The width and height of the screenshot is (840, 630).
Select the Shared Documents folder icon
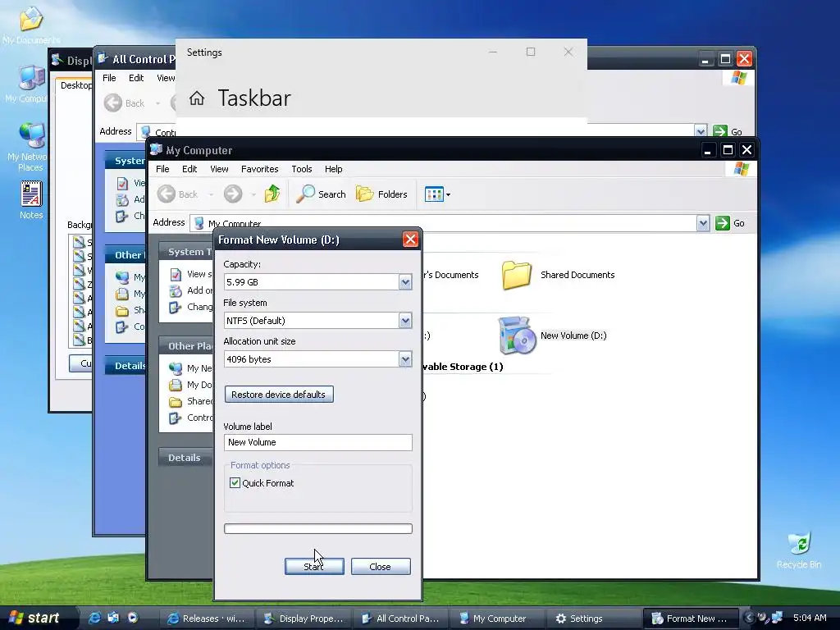(517, 276)
